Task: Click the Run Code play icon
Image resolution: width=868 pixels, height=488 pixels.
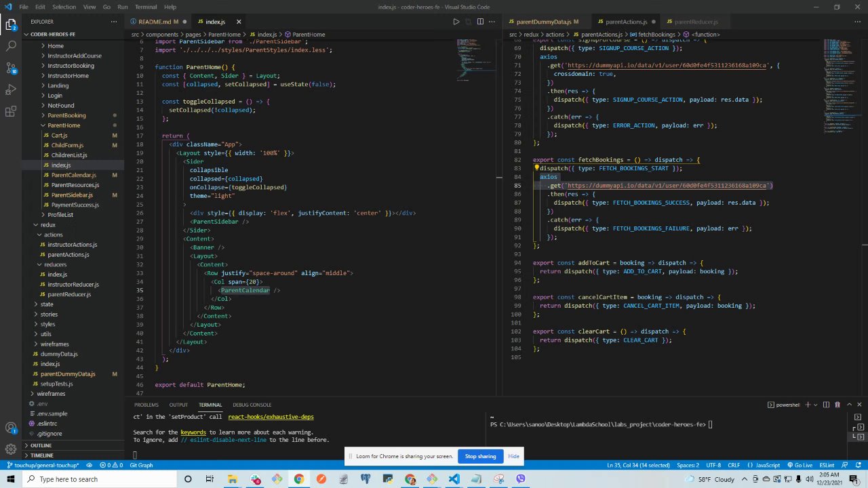Action: [456, 22]
